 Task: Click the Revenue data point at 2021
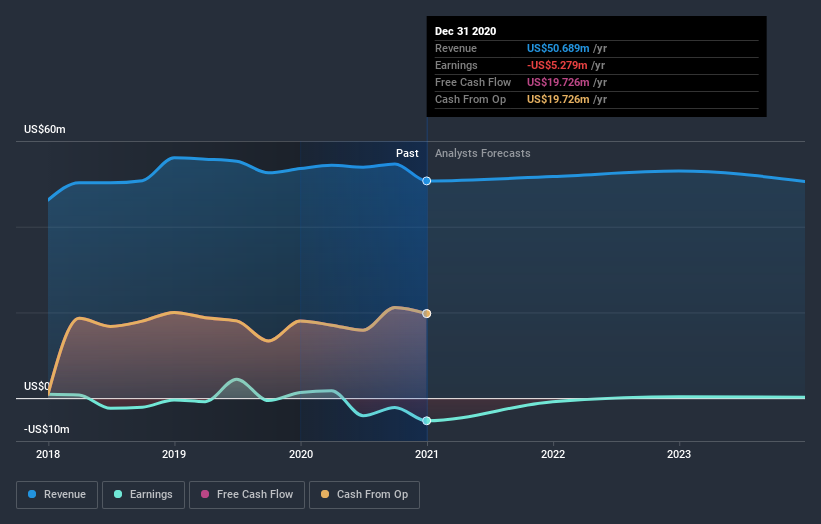tap(427, 181)
